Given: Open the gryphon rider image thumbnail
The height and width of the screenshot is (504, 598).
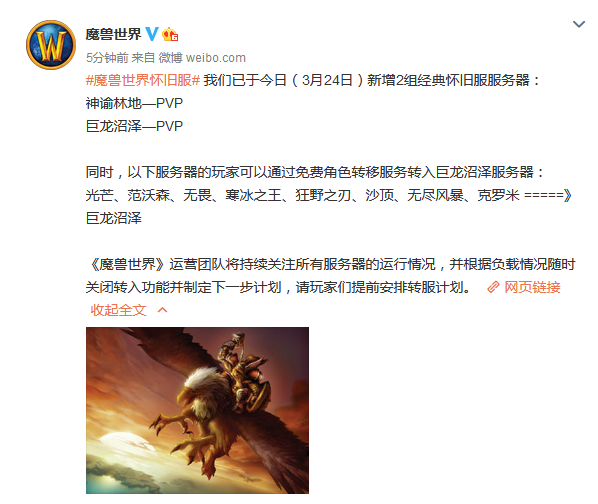Looking at the screenshot, I should [x=197, y=410].
